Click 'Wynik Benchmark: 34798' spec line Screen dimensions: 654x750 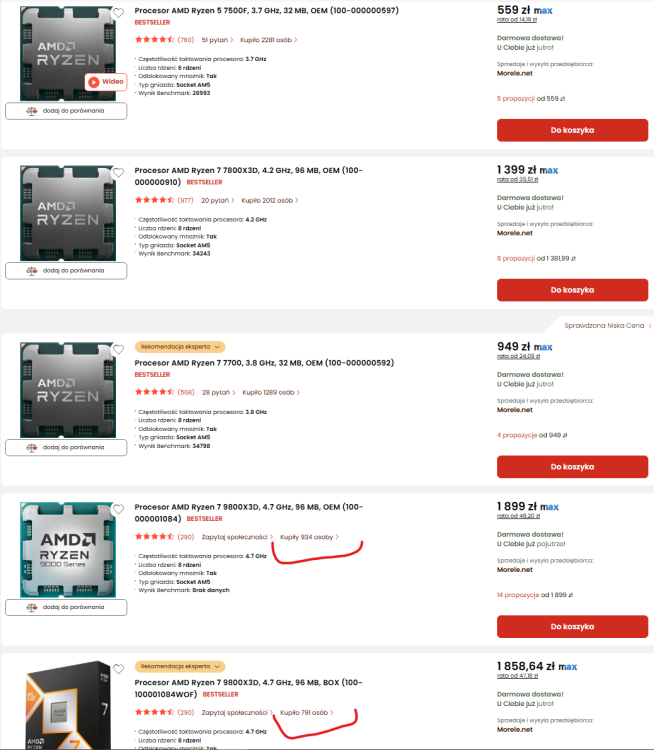point(174,446)
